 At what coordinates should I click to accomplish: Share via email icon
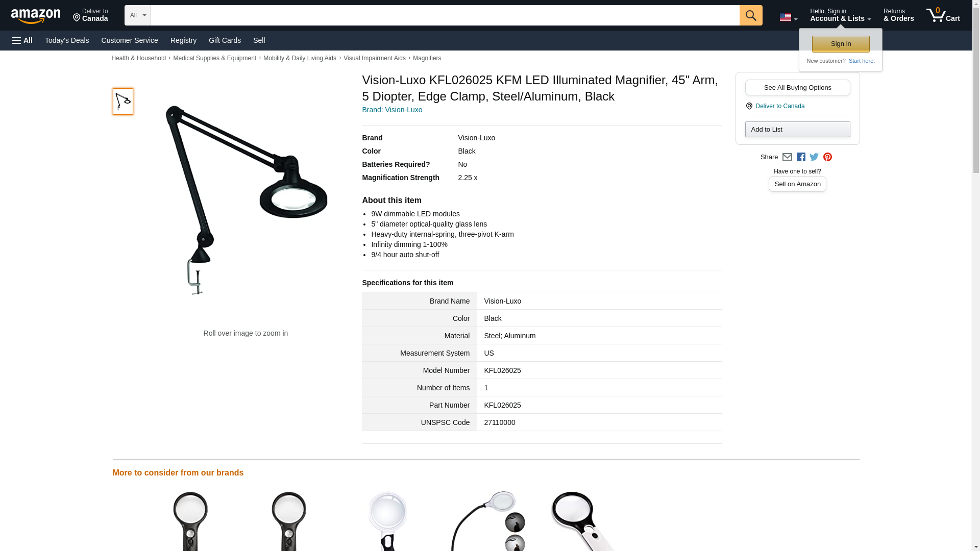pos(787,157)
